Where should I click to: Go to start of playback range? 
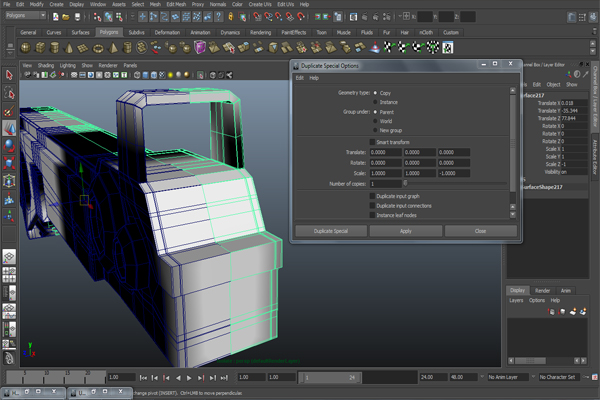coord(143,378)
